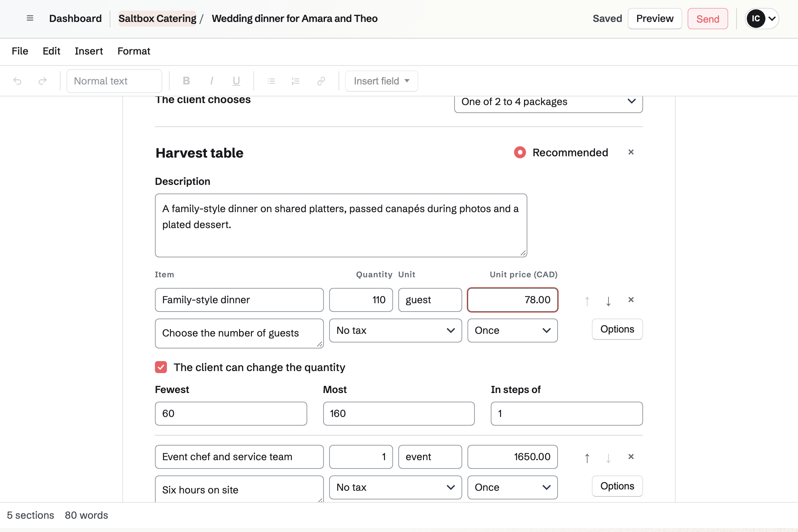
Task: Click the Most field showing 160
Action: (399, 414)
